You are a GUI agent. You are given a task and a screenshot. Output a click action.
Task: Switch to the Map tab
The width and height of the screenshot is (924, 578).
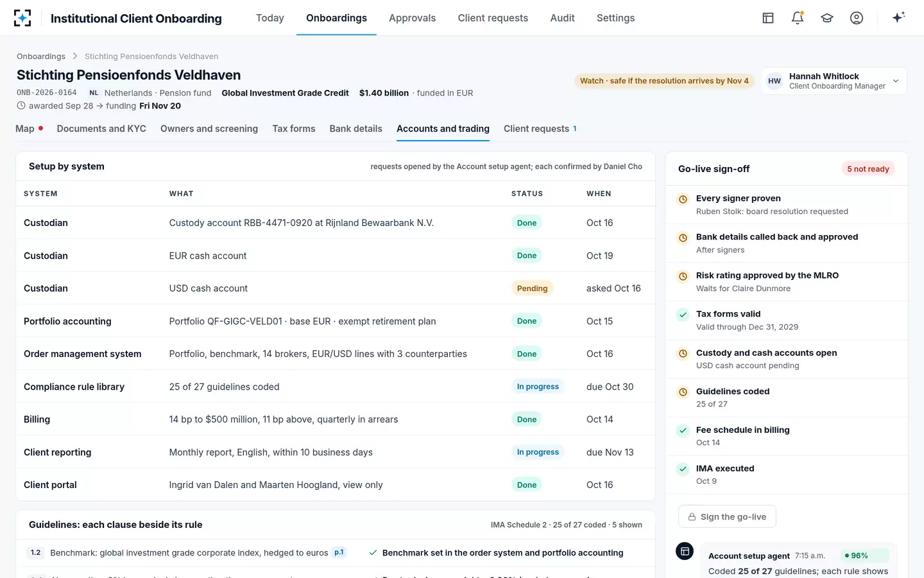(x=29, y=128)
